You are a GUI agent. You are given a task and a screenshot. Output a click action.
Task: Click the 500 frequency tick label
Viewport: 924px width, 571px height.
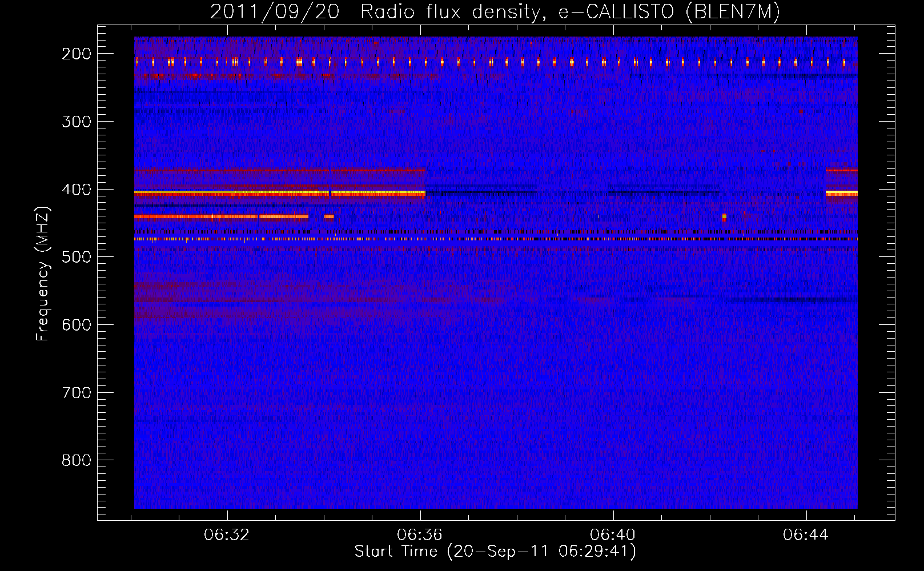coord(77,257)
